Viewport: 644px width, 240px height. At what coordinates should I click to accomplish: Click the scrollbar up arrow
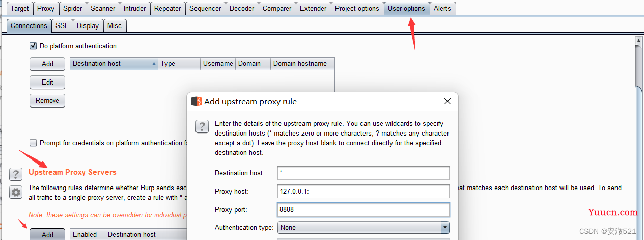(639, 40)
